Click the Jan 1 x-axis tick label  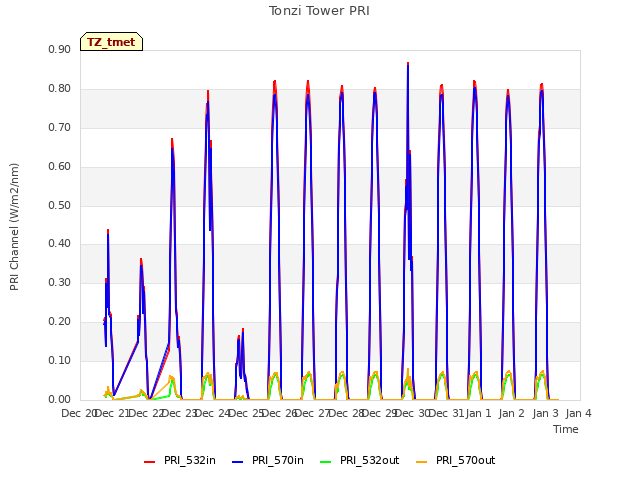tap(478, 413)
